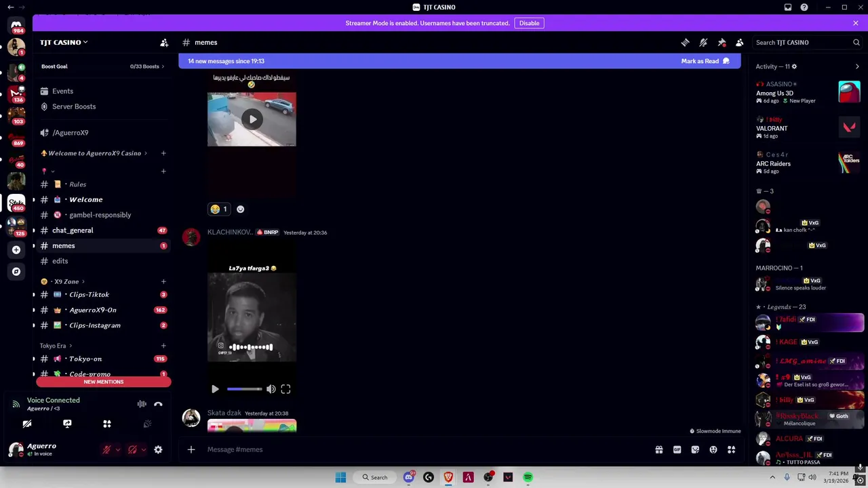Screen dimensions: 868x488
Task: Click the plus attachment button
Action: pyautogui.click(x=191, y=449)
